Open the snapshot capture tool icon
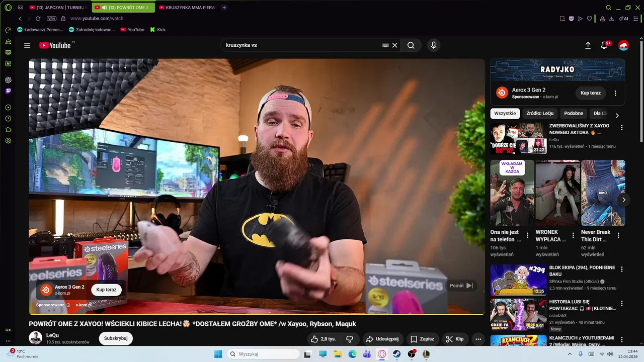Image resolution: width=644 pixels, height=362 pixels. 562,19
